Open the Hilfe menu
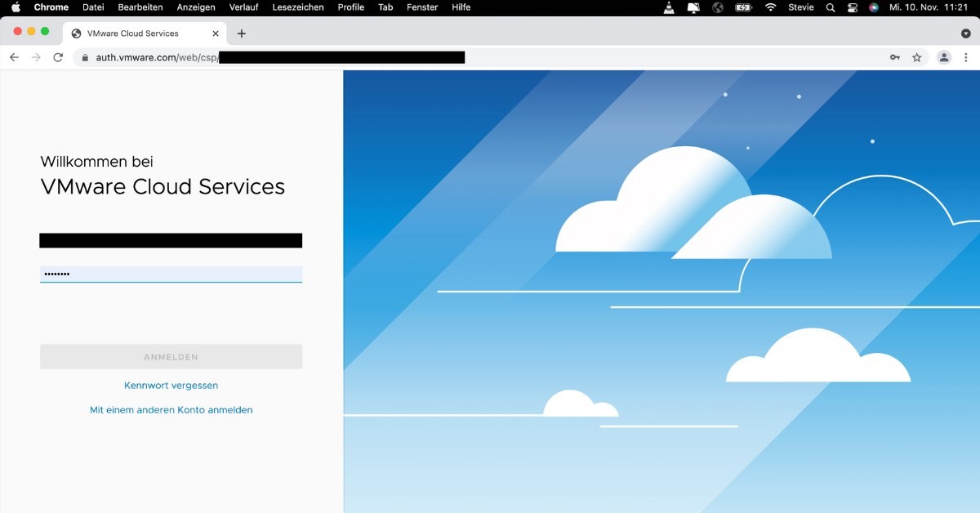 pyautogui.click(x=461, y=7)
